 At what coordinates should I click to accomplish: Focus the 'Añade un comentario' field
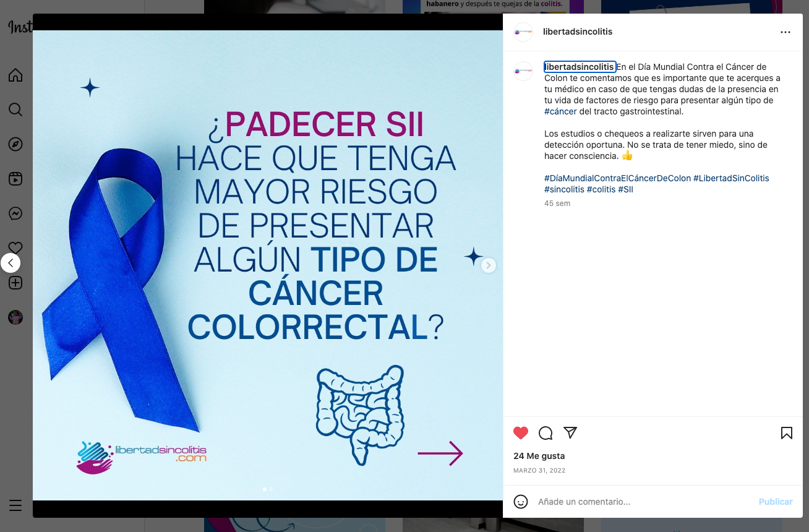point(643,502)
